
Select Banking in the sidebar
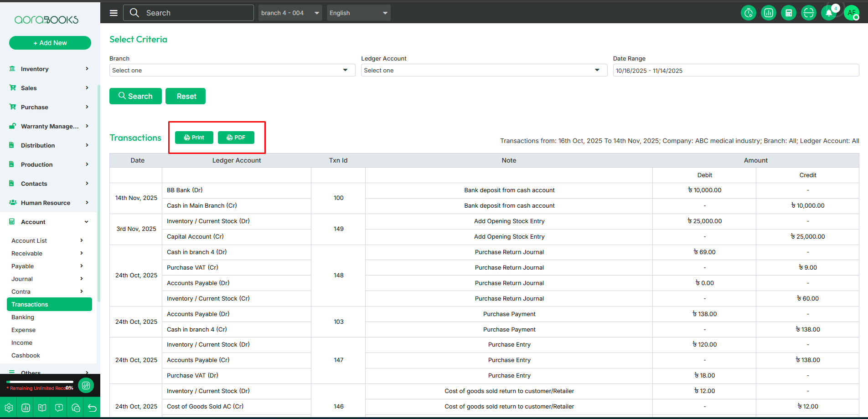click(23, 317)
